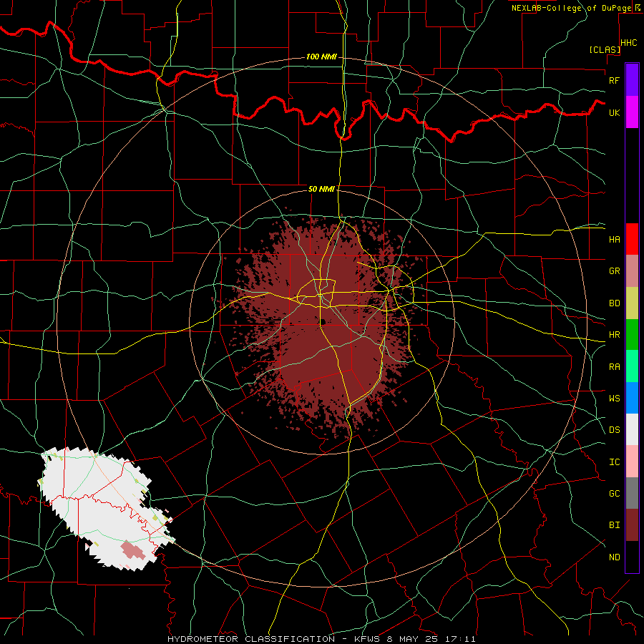
Task: Click the "50 NMI" range ring label
Action: 321,190
